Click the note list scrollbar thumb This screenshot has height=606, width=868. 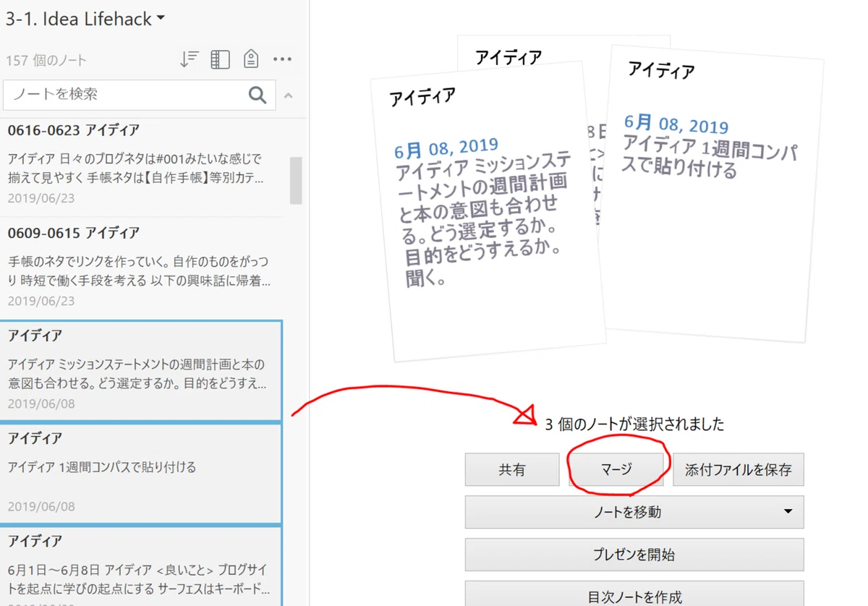coord(296,180)
